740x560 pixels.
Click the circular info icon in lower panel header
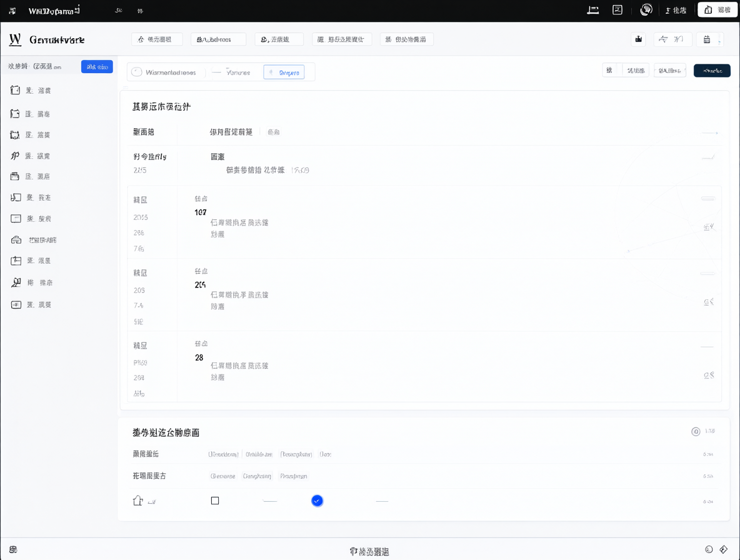(x=696, y=432)
